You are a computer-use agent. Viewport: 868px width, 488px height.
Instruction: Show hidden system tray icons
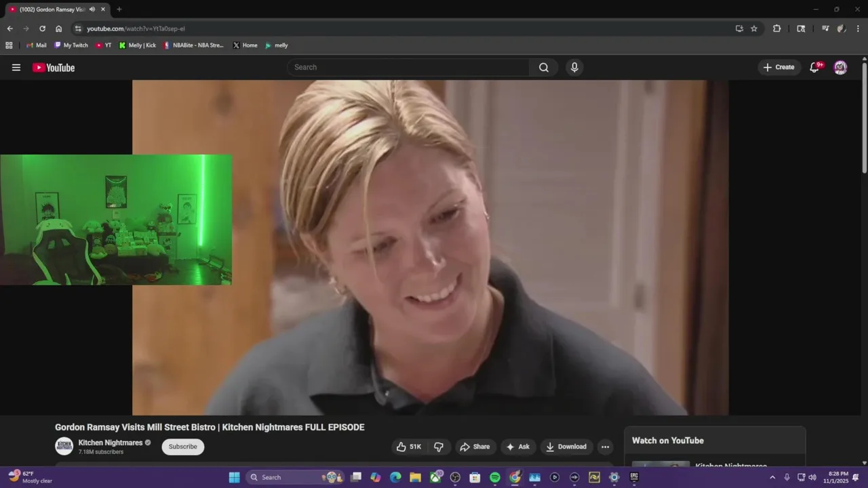point(772,477)
